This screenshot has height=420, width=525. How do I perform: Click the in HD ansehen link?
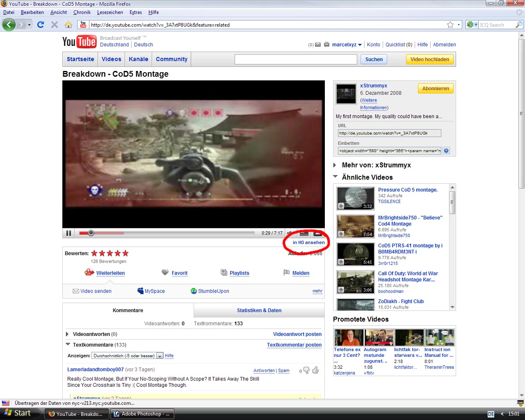pyautogui.click(x=309, y=242)
